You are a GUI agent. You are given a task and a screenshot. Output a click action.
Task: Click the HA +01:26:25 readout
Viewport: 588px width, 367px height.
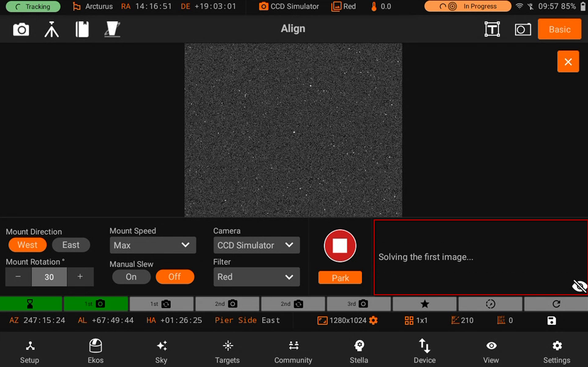174,320
